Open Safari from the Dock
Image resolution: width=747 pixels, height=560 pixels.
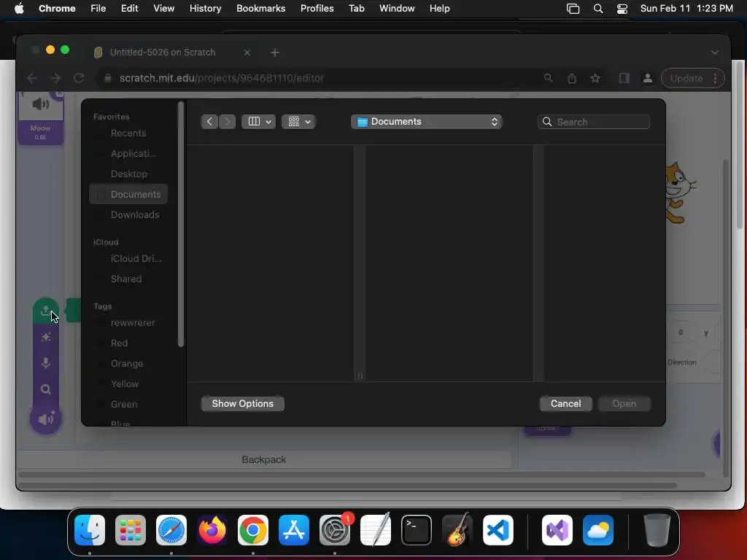pyautogui.click(x=171, y=530)
